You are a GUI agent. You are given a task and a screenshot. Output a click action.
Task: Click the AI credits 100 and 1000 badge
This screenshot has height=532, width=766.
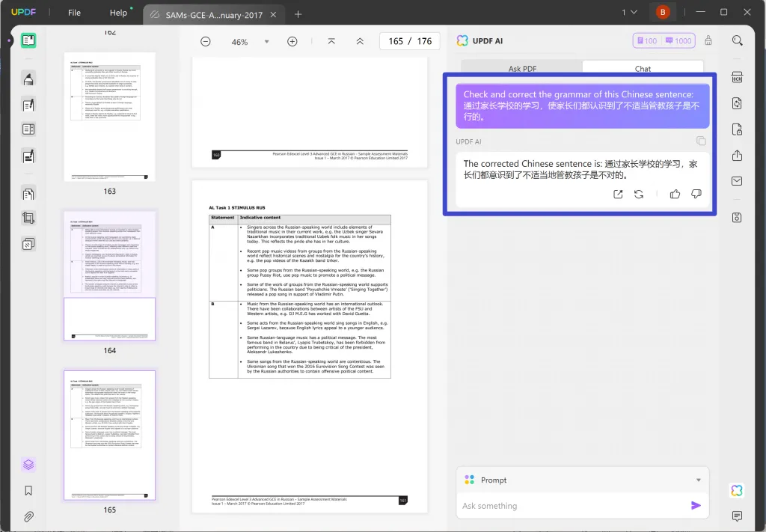click(664, 40)
